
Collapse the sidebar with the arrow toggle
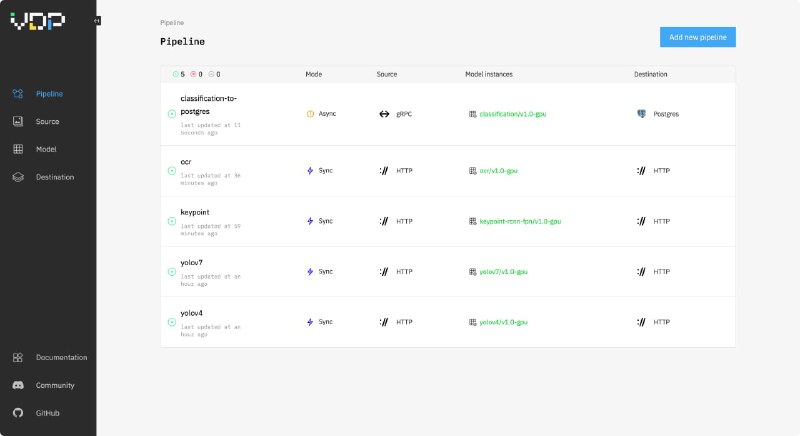coord(97,20)
